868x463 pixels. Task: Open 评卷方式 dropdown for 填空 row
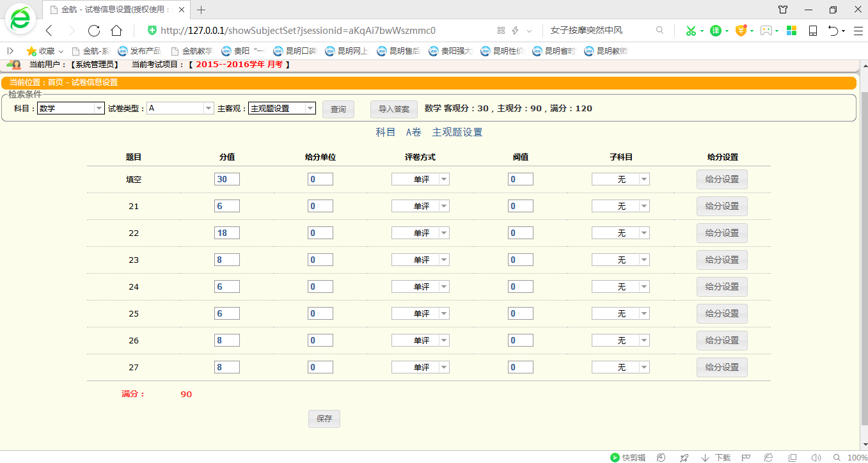click(x=420, y=180)
